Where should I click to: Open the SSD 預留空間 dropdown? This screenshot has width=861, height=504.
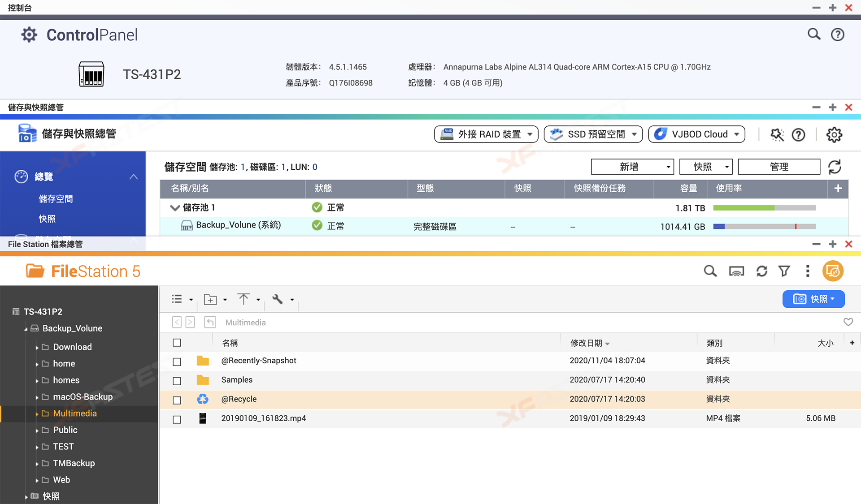[593, 134]
